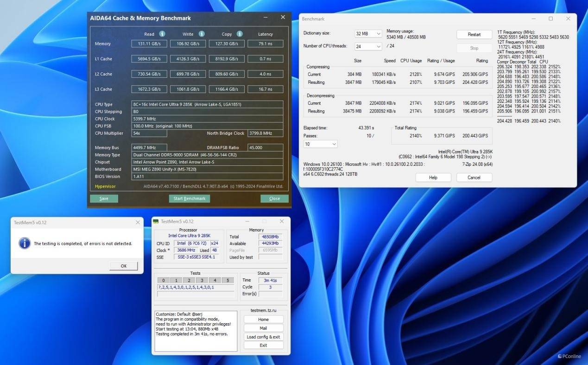Click the info icon next to Read
588x365 pixels.
point(162,34)
